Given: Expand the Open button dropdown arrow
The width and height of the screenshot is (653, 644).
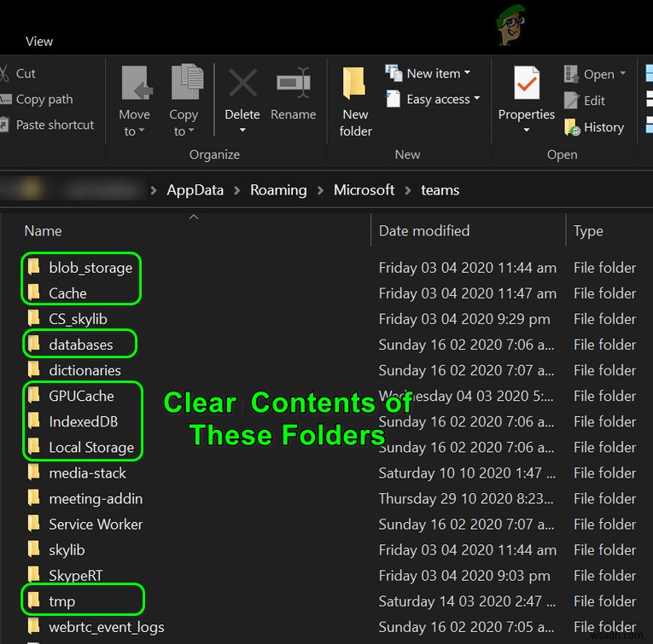Looking at the screenshot, I should pyautogui.click(x=622, y=73).
